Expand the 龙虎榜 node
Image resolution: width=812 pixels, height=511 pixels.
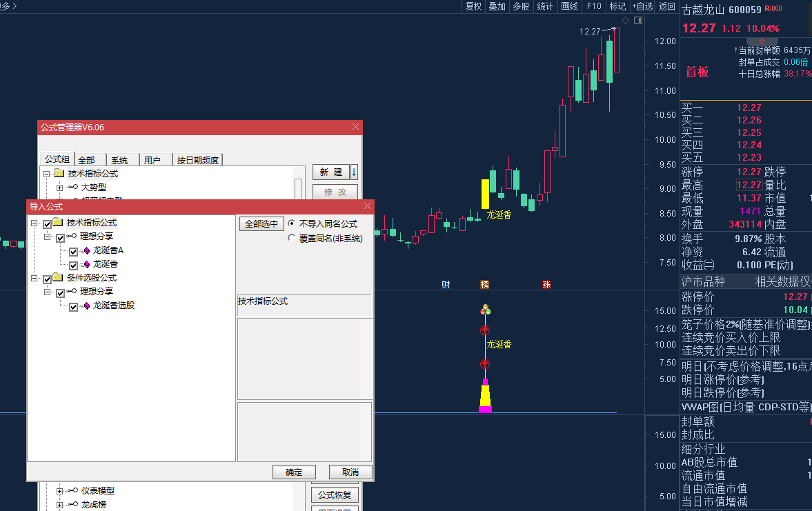click(59, 505)
